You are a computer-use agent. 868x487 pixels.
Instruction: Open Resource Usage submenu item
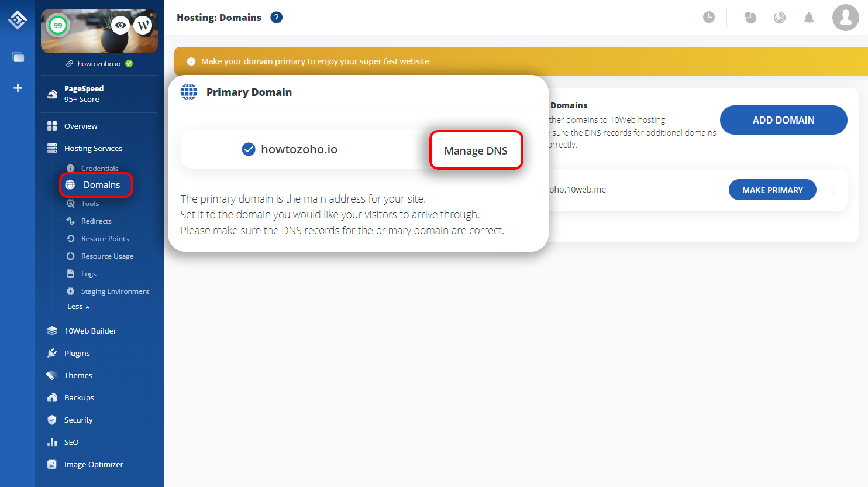coord(107,256)
